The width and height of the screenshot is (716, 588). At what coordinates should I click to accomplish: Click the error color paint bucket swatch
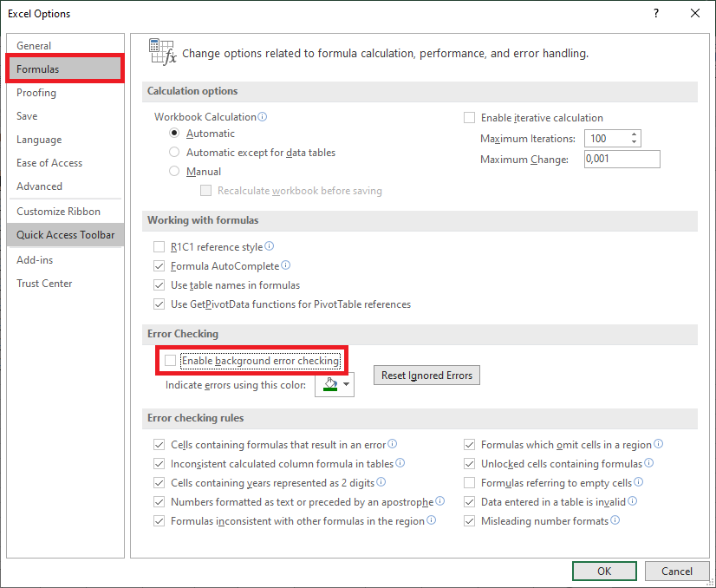pos(330,384)
